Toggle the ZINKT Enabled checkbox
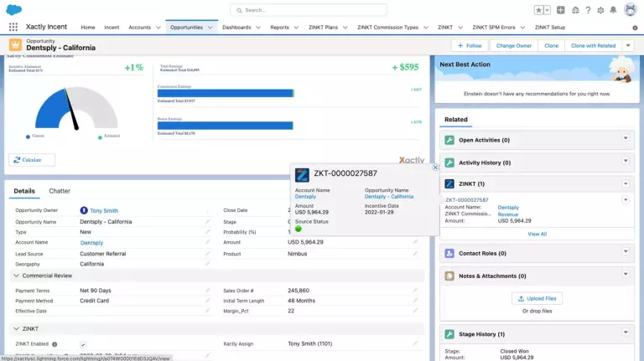Screen dimensions: 644x361 coord(83,344)
